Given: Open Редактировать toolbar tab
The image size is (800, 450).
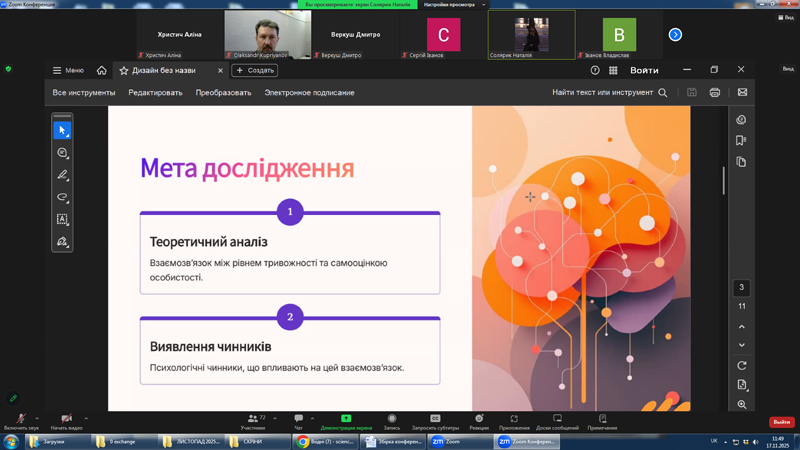Looking at the screenshot, I should tap(155, 93).
